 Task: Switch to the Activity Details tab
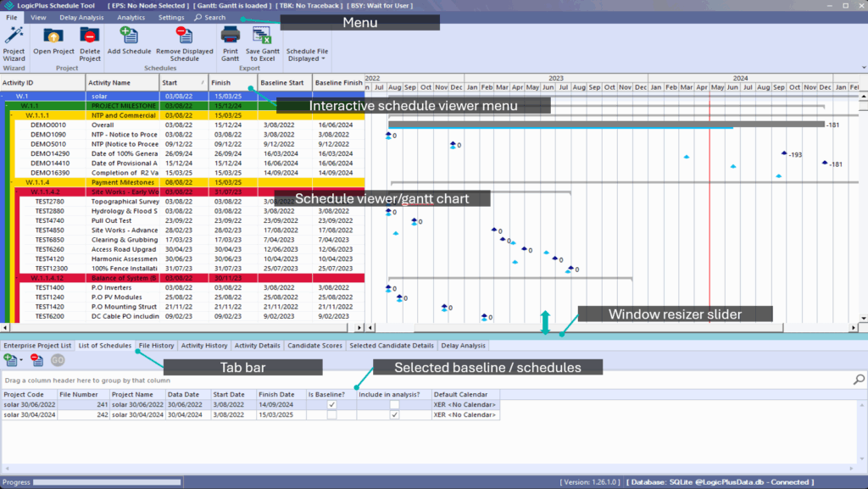pos(257,346)
